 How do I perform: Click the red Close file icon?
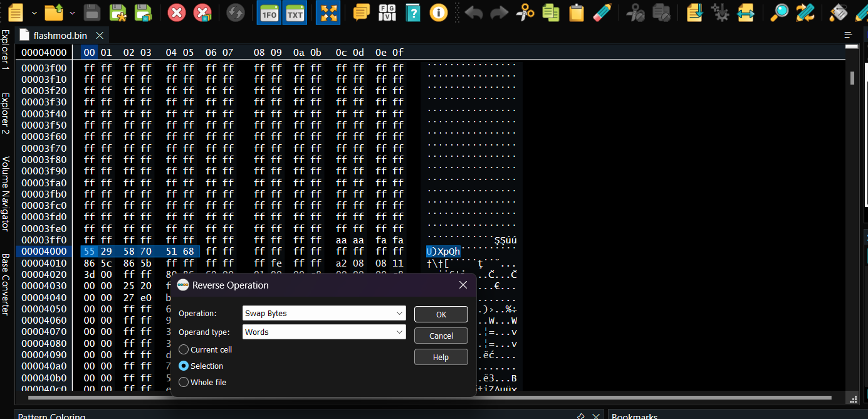(x=177, y=13)
